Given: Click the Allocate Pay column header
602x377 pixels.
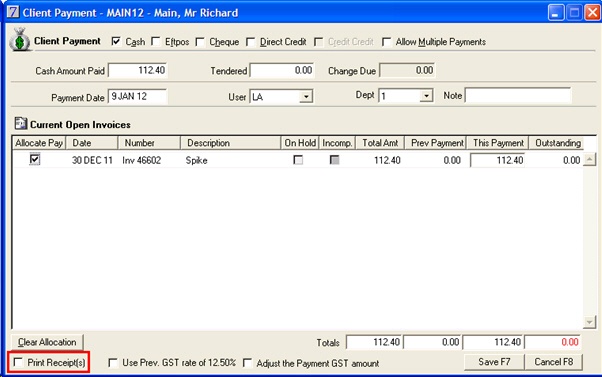Looking at the screenshot, I should pos(39,143).
